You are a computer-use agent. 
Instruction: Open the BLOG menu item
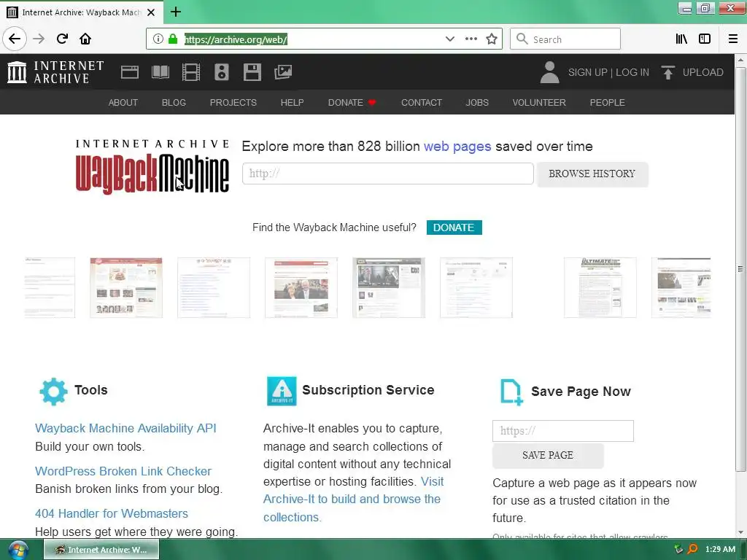tap(174, 102)
